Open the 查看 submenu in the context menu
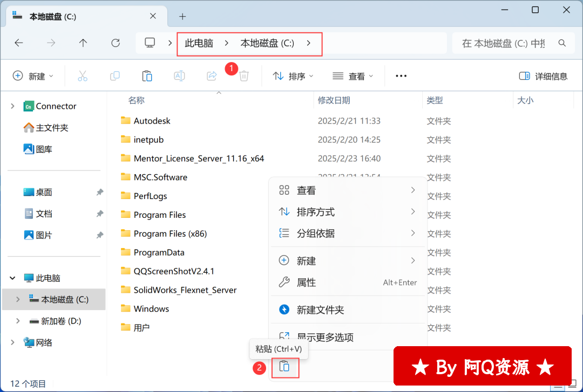This screenshot has width=583, height=392. pyautogui.click(x=348, y=191)
